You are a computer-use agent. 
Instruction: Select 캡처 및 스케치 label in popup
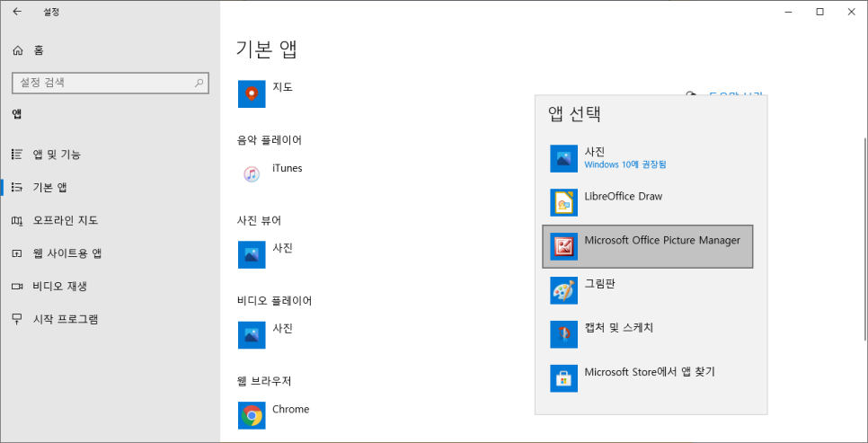(x=619, y=328)
